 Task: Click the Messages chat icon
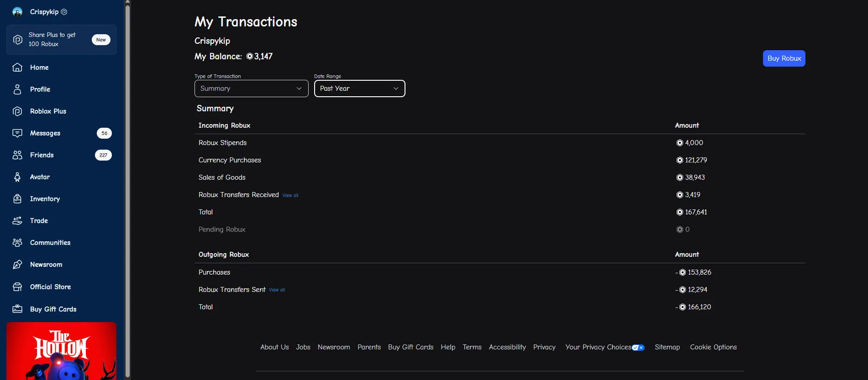click(x=17, y=133)
